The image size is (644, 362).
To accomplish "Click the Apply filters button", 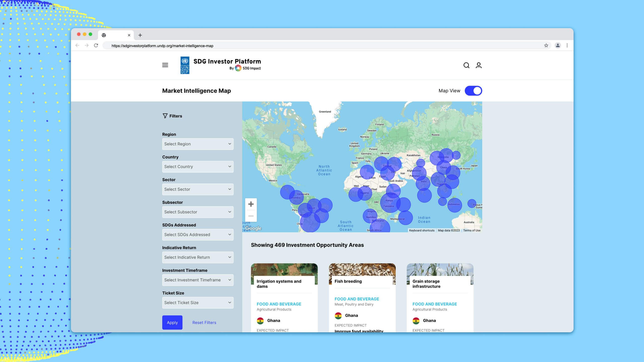I will 172,322.
